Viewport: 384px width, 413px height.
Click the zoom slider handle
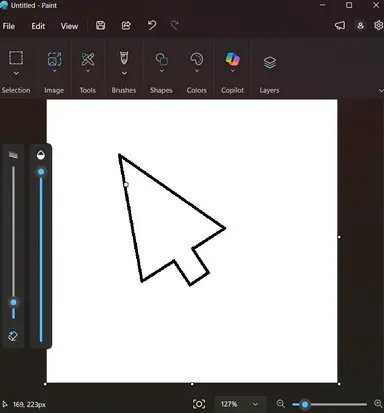point(305,404)
